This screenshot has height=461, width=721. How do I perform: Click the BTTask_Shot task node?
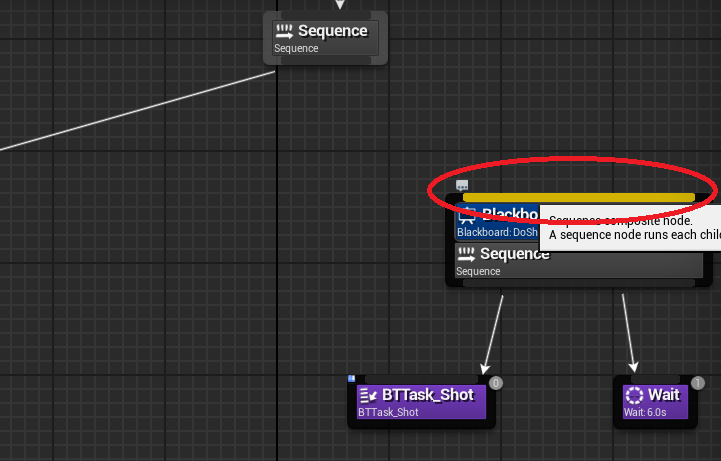421,402
